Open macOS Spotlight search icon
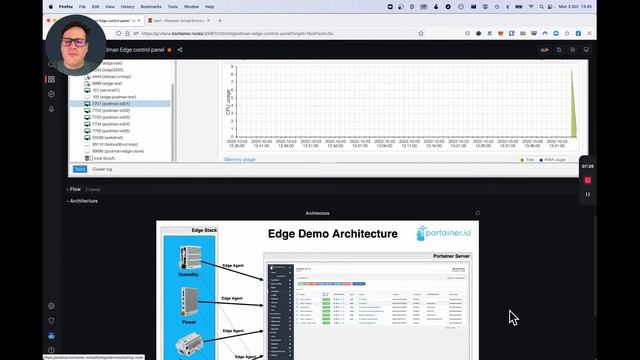640x360 pixels. point(541,7)
